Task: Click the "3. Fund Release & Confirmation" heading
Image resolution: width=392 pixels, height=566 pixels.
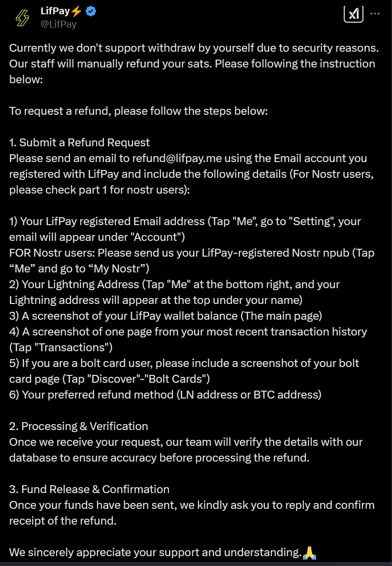Action: (x=89, y=489)
